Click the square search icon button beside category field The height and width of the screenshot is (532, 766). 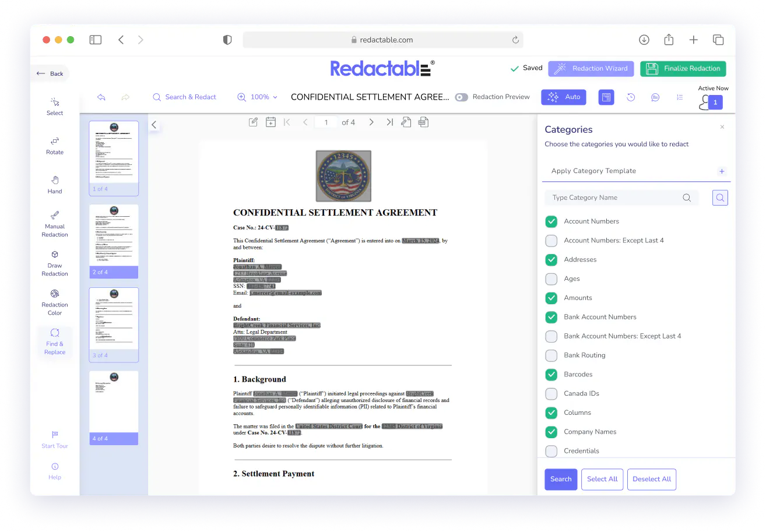pyautogui.click(x=721, y=198)
